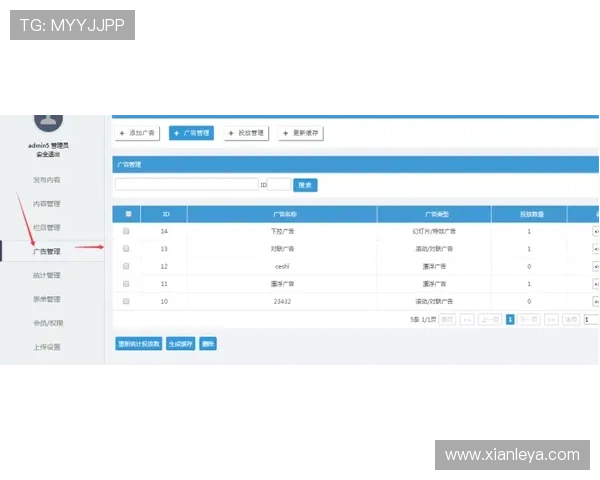The image size is (600, 480).
Task: Open 内容管理 in the sidebar
Action: (x=47, y=204)
